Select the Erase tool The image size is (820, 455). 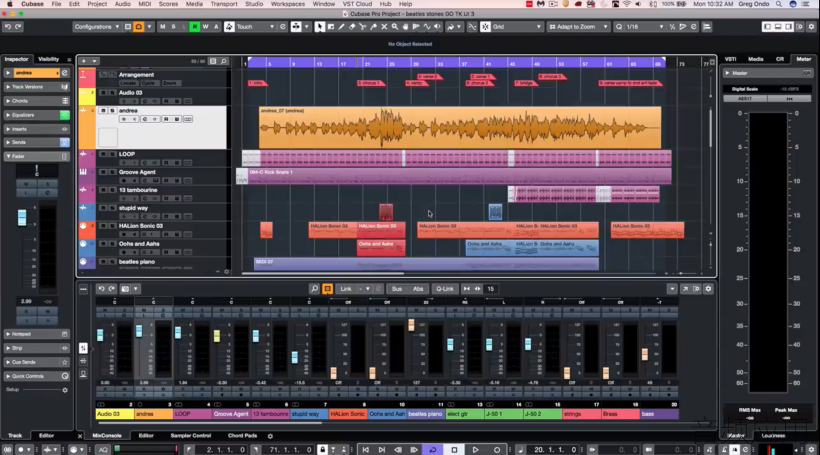click(352, 27)
